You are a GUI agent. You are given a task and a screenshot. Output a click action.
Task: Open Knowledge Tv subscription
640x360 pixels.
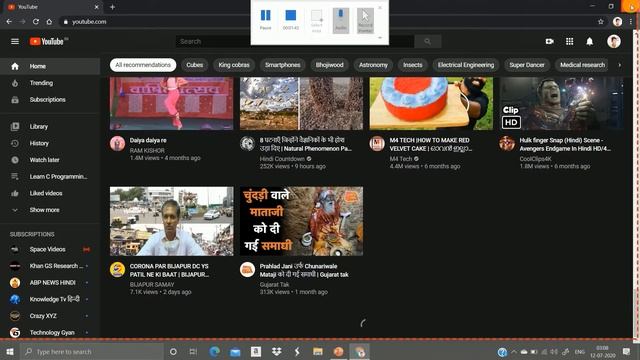tap(50, 299)
